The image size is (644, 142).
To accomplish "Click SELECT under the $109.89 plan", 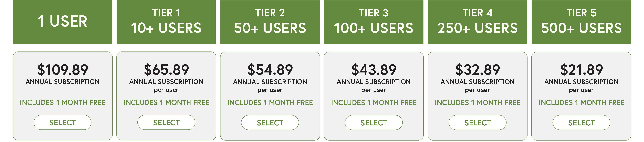I will pyautogui.click(x=62, y=122).
